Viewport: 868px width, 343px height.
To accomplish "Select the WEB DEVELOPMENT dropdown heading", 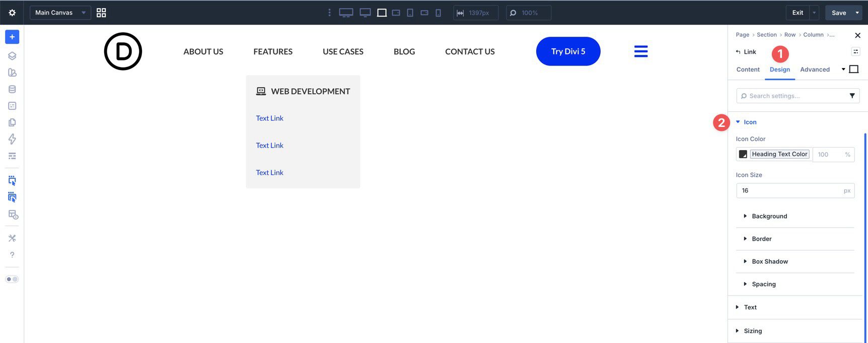I will click(303, 91).
